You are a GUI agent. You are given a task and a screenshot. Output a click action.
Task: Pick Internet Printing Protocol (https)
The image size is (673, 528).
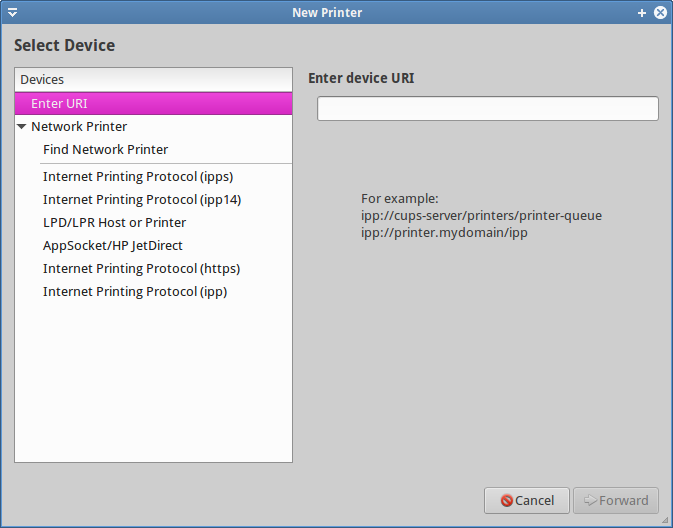141,269
